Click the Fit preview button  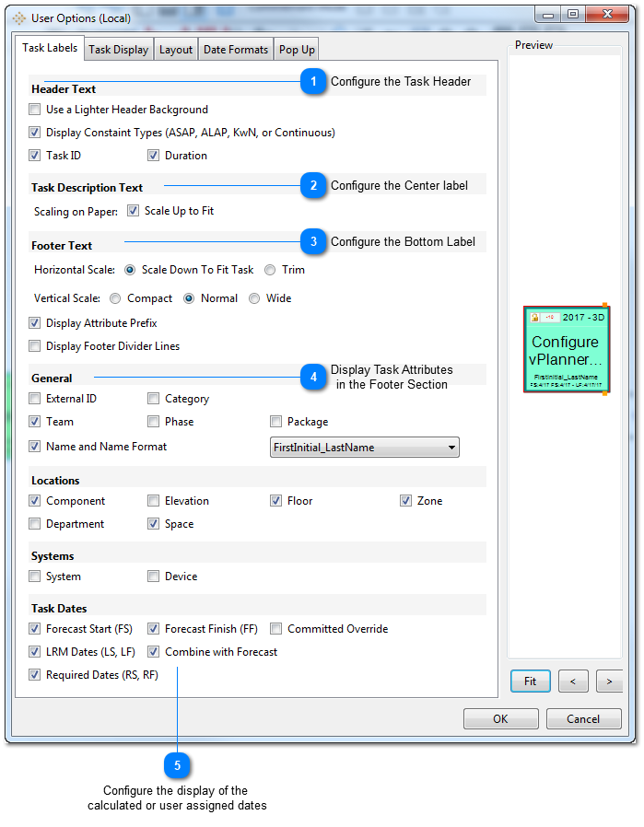click(530, 681)
